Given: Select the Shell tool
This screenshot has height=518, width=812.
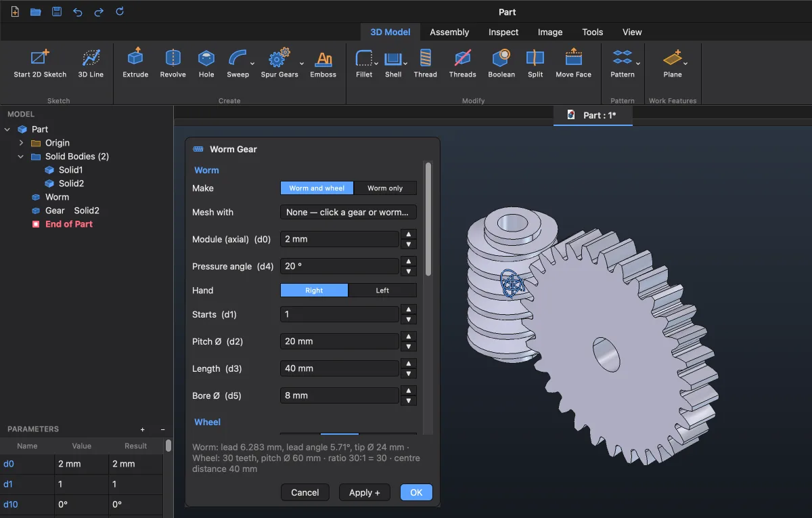Looking at the screenshot, I should coord(393,64).
